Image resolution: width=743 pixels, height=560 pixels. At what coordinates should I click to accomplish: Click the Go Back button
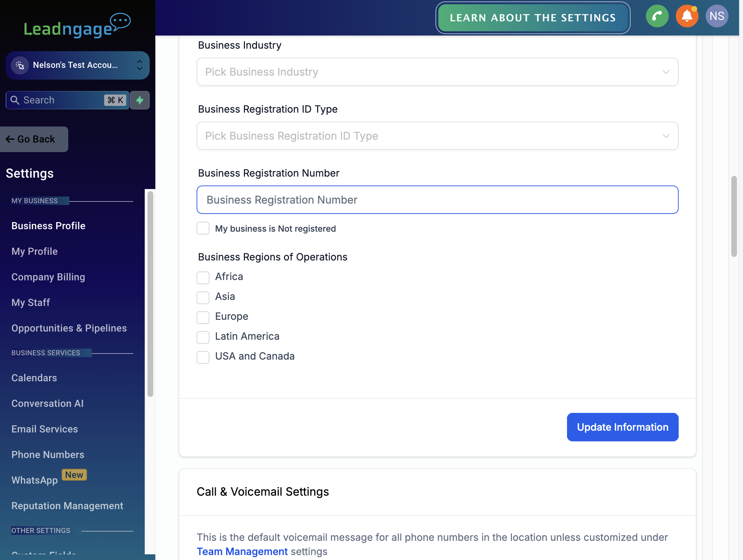point(34,139)
